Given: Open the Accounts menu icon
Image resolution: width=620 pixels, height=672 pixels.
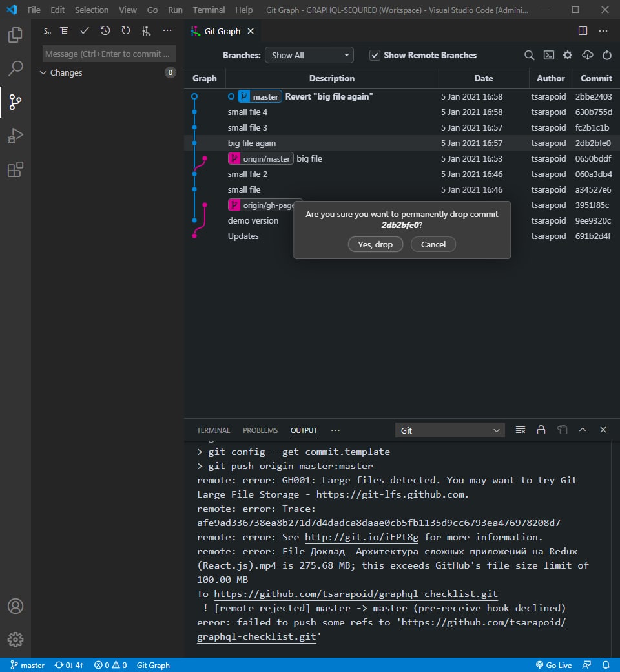Looking at the screenshot, I should pos(15,607).
